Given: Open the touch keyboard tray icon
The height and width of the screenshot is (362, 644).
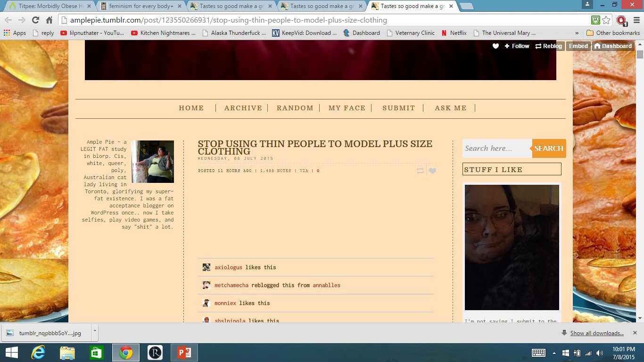Looking at the screenshot, I should click(538, 353).
